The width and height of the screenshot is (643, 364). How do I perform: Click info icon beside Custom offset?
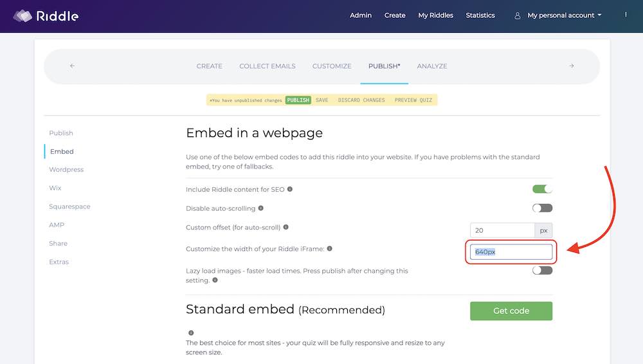285,226
